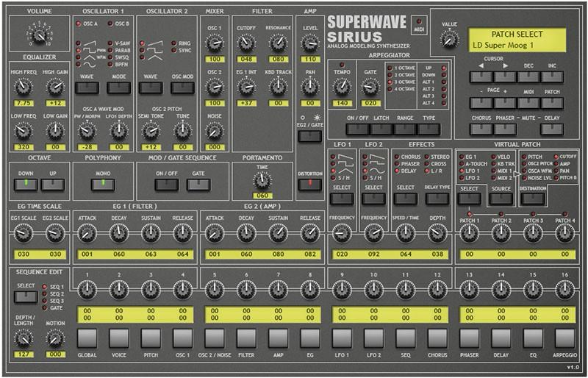Toggle the arpeggiator Latch button
588x378 pixels.
click(380, 129)
